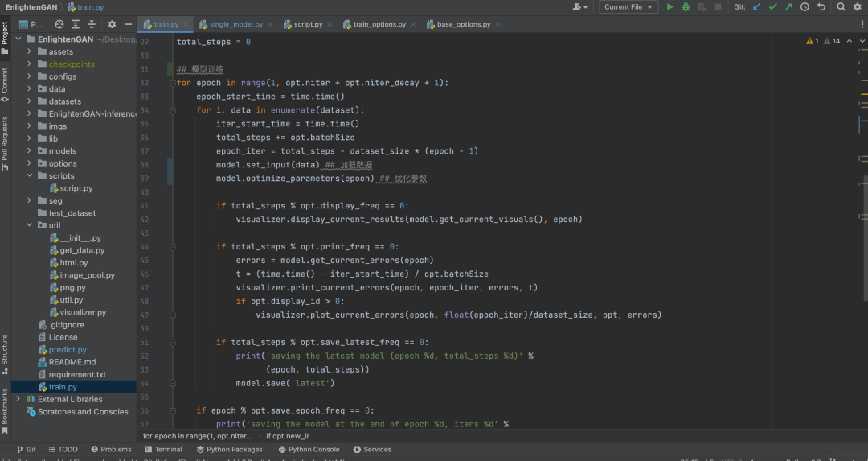
Task: Collapse the util folder
Action: [x=30, y=225]
